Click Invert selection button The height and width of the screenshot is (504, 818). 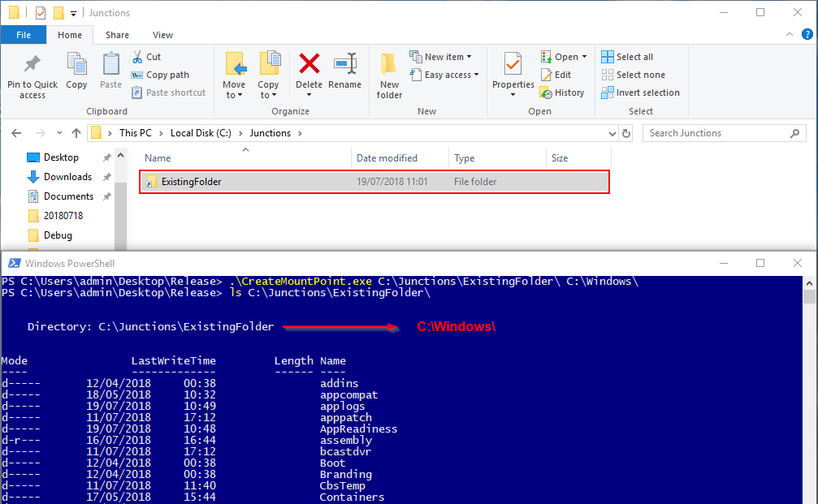640,93
